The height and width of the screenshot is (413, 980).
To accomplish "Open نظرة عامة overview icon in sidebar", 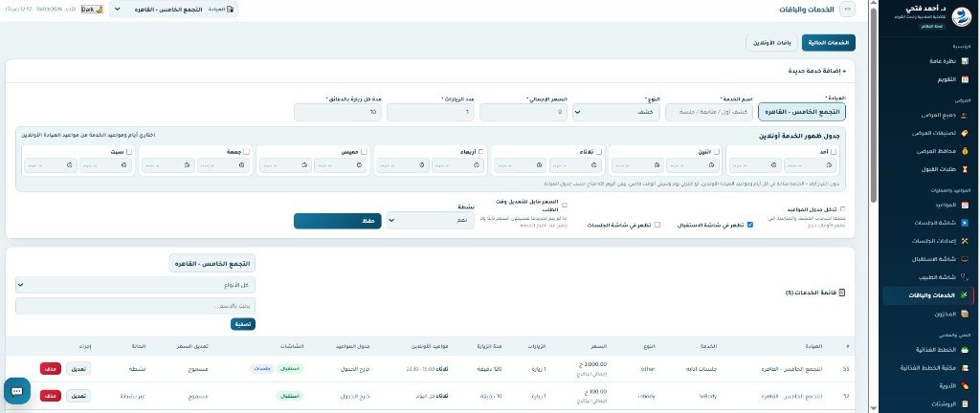I will pyautogui.click(x=965, y=61).
